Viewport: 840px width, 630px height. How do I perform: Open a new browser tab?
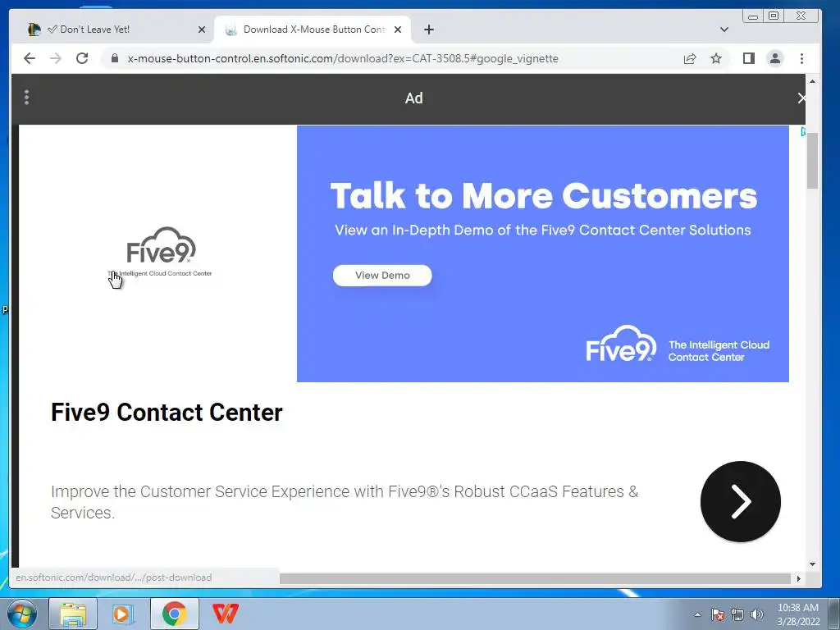coord(428,30)
